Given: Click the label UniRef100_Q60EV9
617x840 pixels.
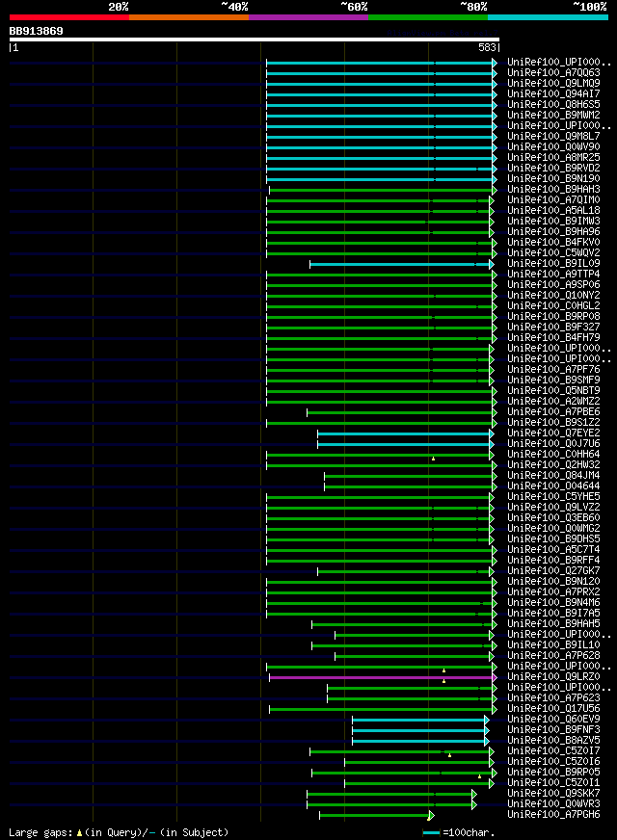Looking at the screenshot, I should (x=553, y=720).
